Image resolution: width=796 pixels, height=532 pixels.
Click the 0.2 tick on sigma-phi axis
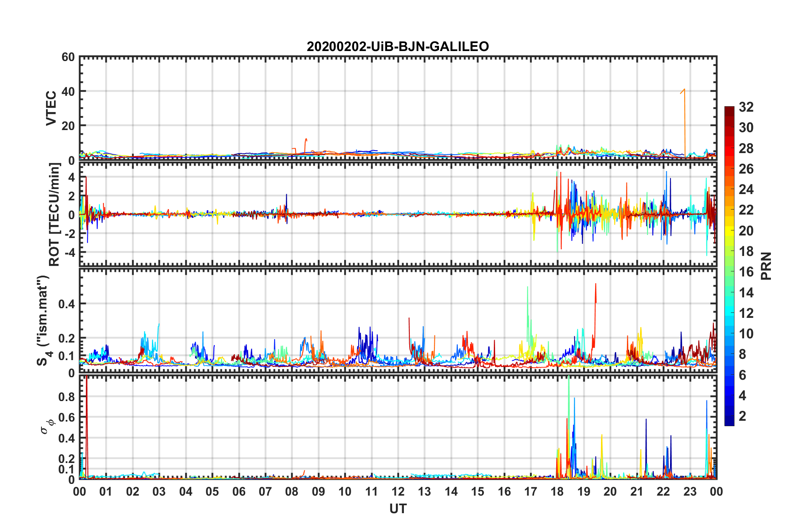click(x=67, y=459)
